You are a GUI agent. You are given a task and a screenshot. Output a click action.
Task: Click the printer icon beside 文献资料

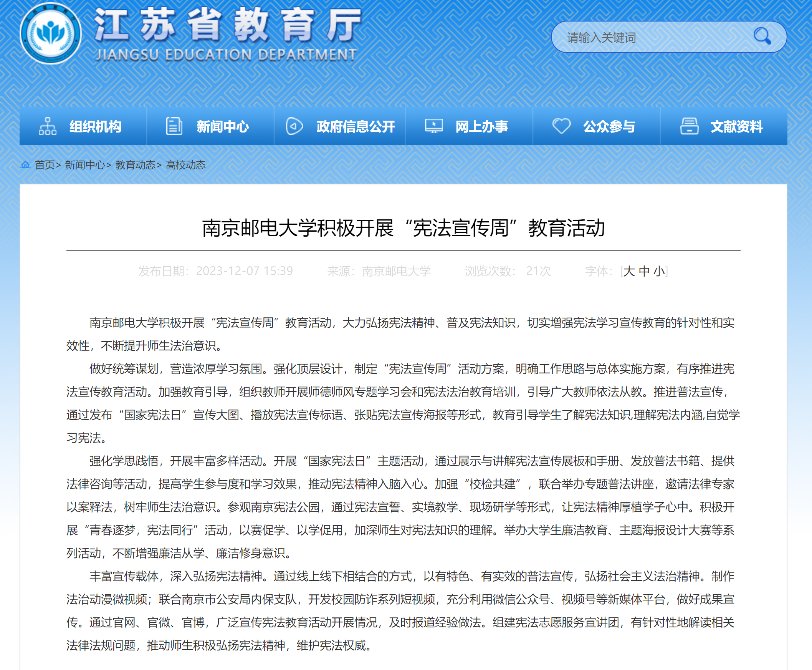click(x=689, y=126)
